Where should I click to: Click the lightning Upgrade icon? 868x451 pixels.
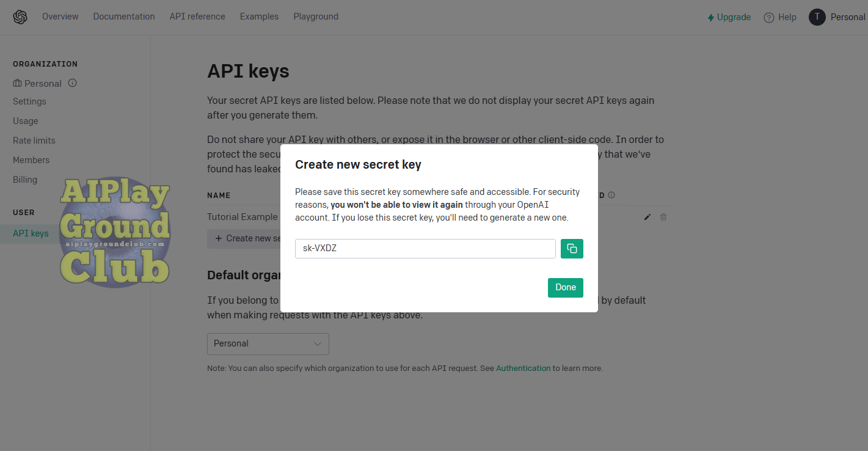(x=711, y=18)
